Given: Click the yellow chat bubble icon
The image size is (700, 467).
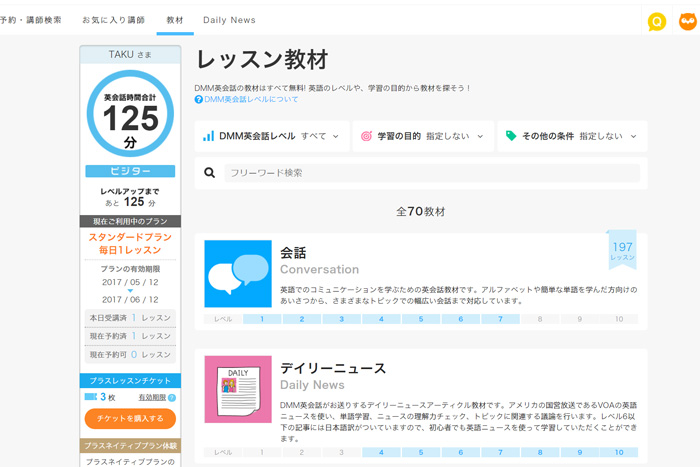Looking at the screenshot, I should tap(656, 21).
